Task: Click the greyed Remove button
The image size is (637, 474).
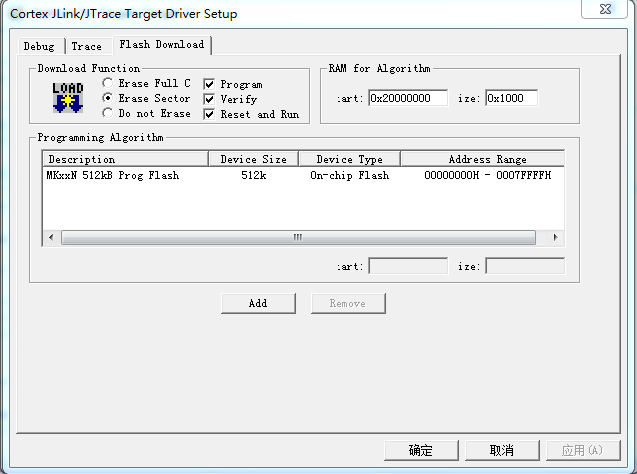Action: click(348, 303)
